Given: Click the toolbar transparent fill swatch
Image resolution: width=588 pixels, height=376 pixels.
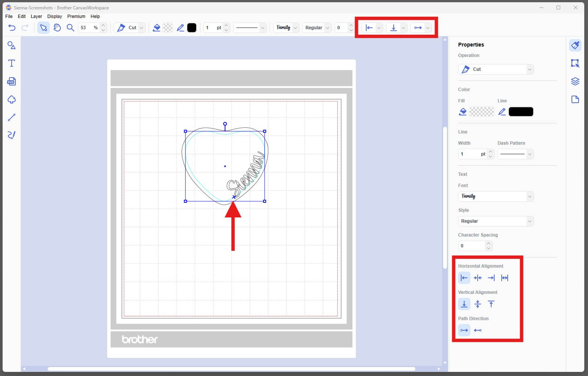Looking at the screenshot, I should tap(168, 28).
